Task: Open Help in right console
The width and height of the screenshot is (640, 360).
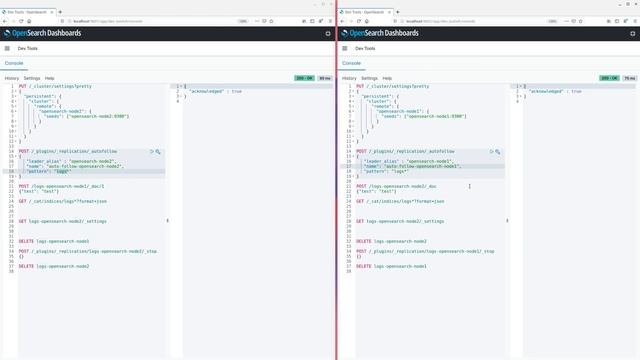Action: point(387,78)
